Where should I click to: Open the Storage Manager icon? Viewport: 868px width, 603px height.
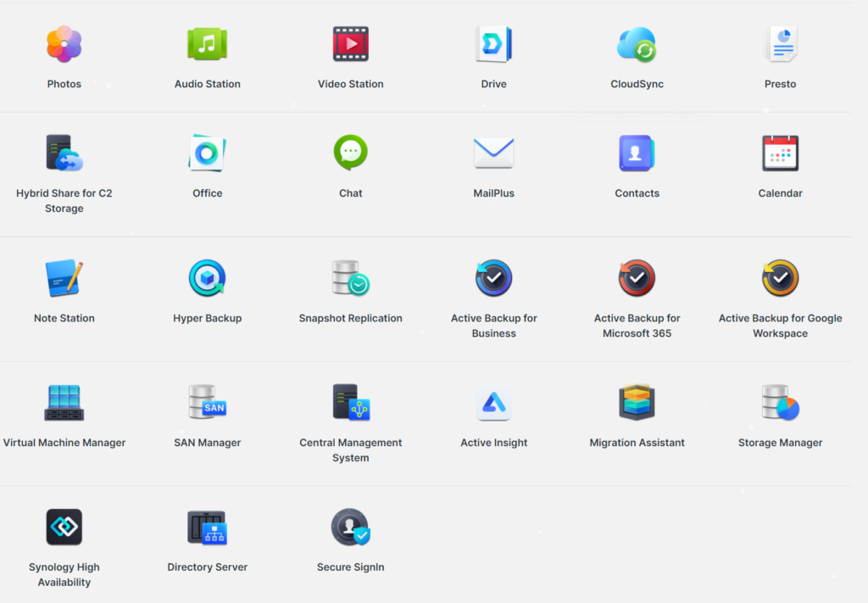coord(781,403)
